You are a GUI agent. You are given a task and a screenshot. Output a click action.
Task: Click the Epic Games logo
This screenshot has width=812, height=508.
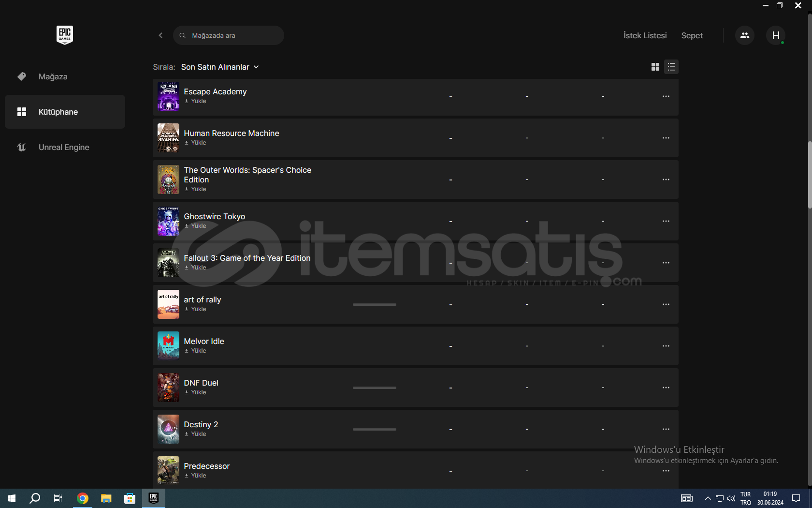[65, 35]
